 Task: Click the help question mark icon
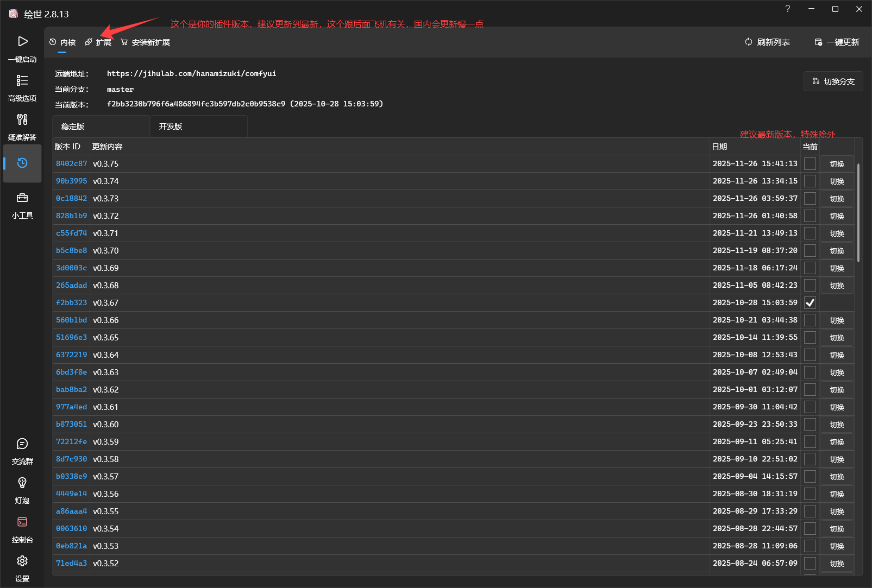point(787,9)
